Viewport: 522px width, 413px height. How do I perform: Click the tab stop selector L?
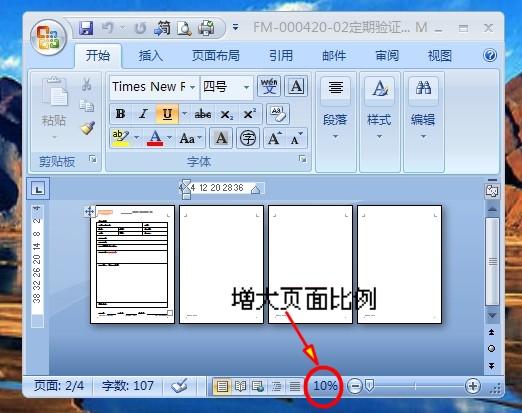(x=38, y=189)
